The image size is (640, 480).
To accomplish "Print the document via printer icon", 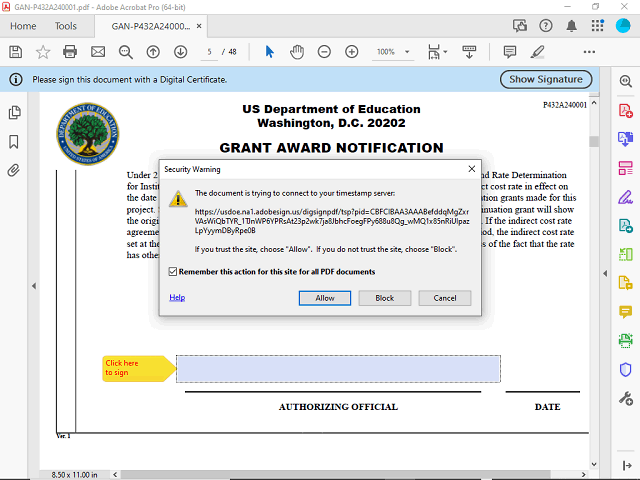I will (x=70, y=52).
